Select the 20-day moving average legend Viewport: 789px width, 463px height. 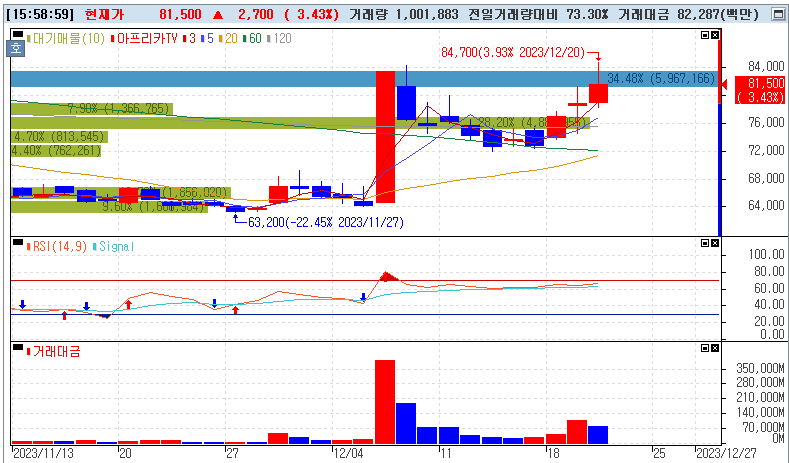point(228,38)
